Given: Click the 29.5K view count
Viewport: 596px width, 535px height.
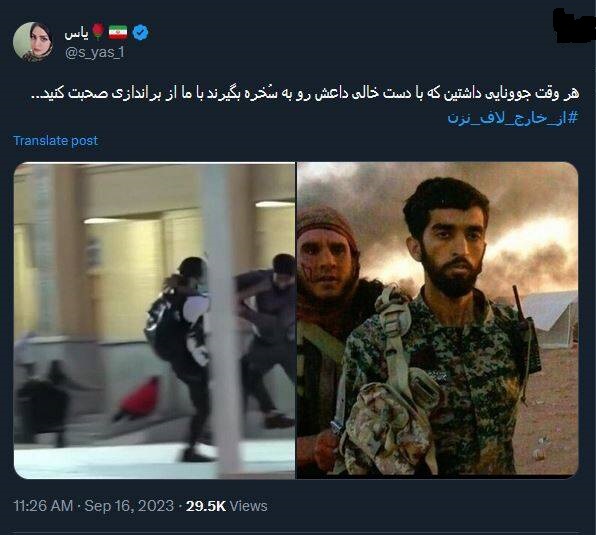Looking at the screenshot, I should (x=206, y=506).
